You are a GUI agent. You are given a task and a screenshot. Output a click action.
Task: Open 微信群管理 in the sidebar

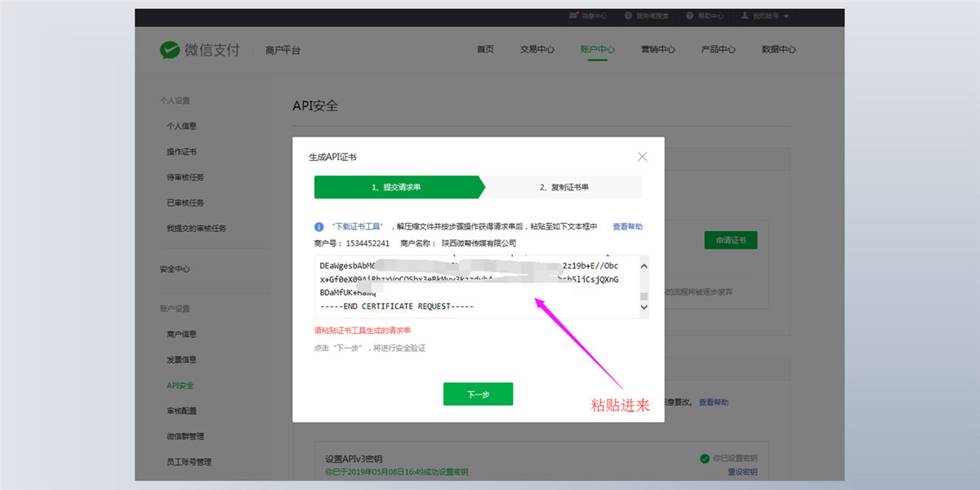pyautogui.click(x=185, y=436)
